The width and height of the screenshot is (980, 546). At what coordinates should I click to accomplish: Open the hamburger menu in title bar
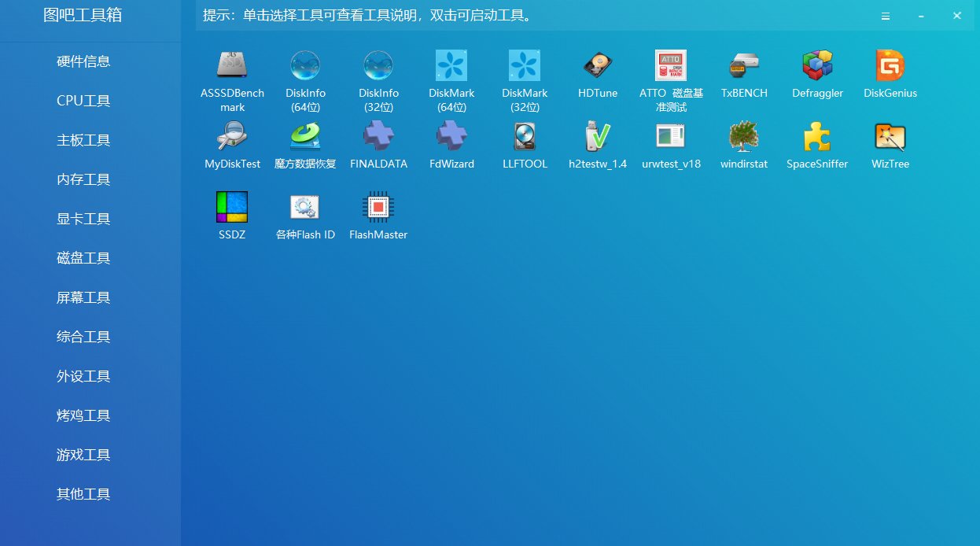[886, 16]
